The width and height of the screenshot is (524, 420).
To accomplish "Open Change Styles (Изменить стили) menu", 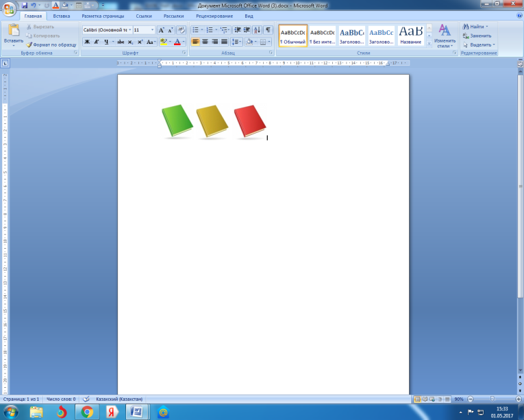I will pos(445,36).
